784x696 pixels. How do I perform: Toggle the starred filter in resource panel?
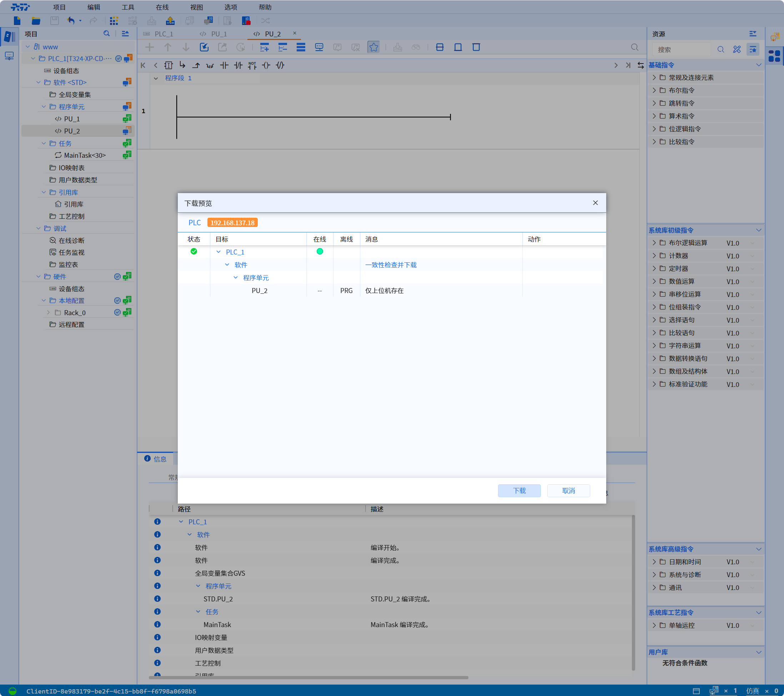click(x=753, y=50)
